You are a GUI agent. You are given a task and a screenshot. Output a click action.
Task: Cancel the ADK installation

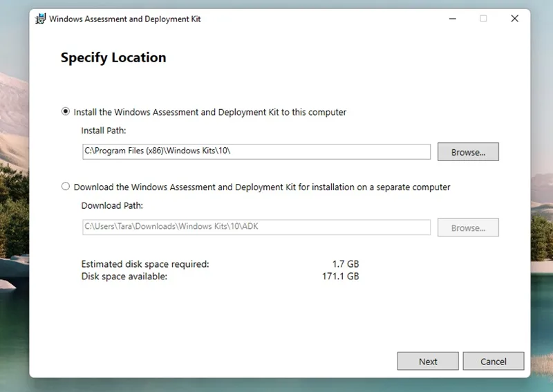pyautogui.click(x=494, y=361)
